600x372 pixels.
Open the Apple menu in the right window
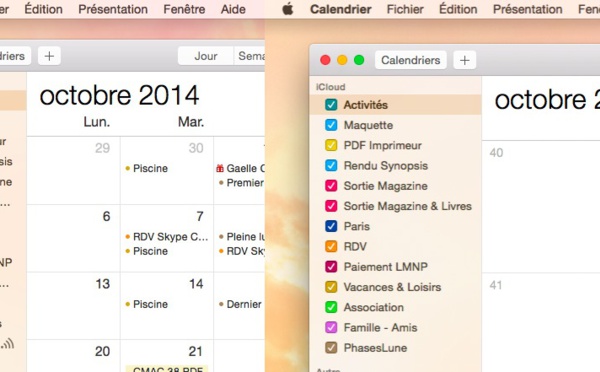(x=288, y=9)
